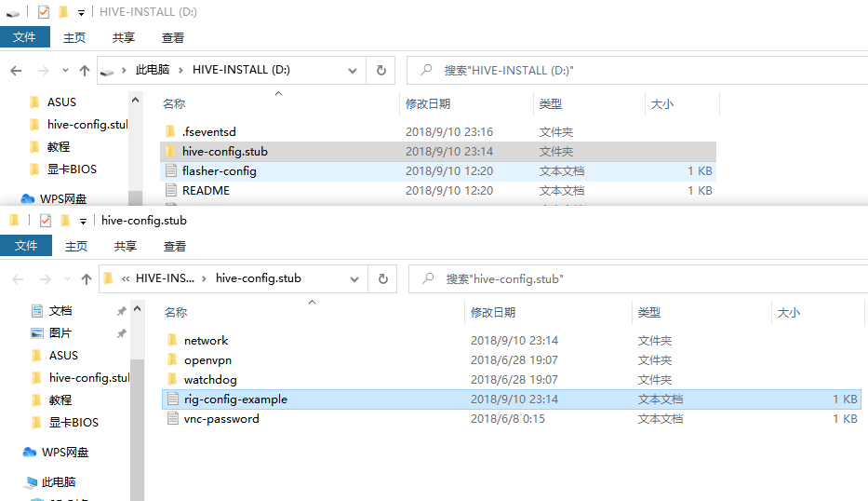868x501 pixels.
Task: Open the recent locations chevron in the top window
Action: pyautogui.click(x=65, y=71)
